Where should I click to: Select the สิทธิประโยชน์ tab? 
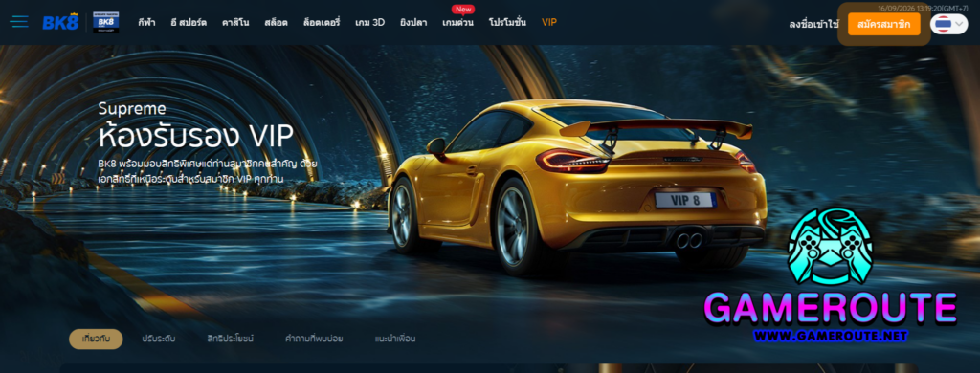[x=230, y=339]
